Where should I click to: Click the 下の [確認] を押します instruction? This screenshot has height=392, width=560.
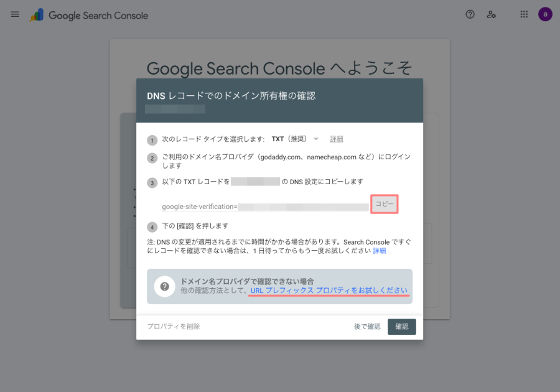click(195, 226)
